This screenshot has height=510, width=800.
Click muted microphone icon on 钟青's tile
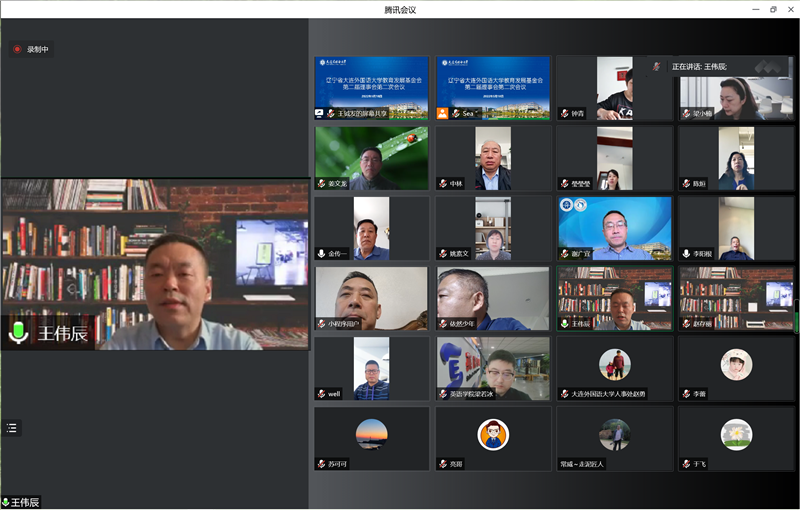point(565,114)
